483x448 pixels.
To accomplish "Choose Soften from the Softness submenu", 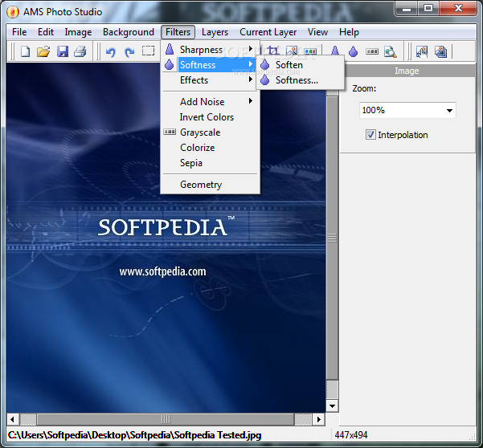I will pyautogui.click(x=300, y=65).
